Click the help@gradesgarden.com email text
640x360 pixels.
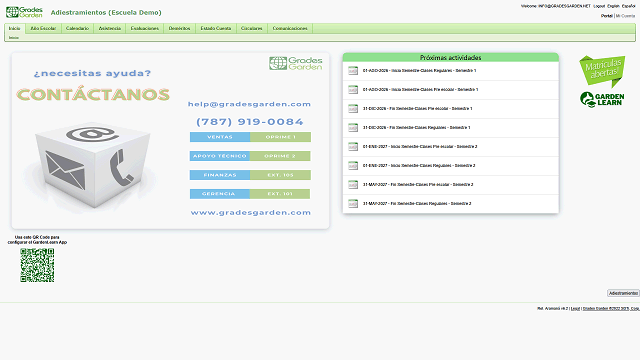point(249,104)
